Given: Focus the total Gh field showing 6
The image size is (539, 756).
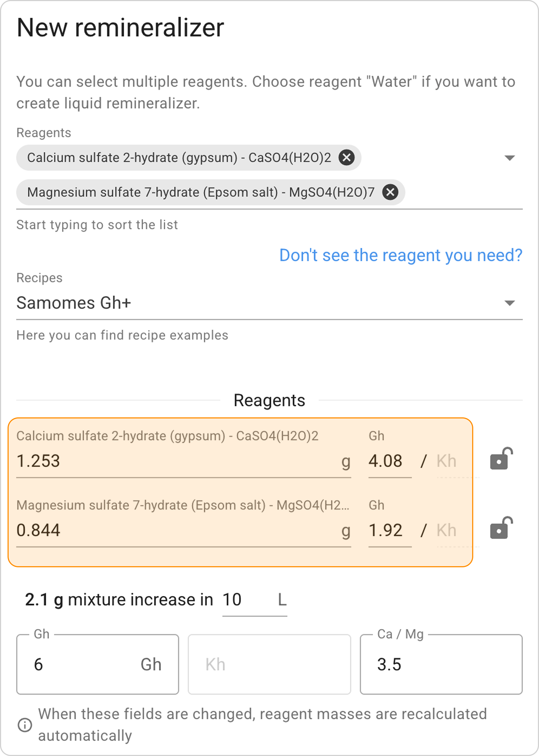Looking at the screenshot, I should [83, 664].
